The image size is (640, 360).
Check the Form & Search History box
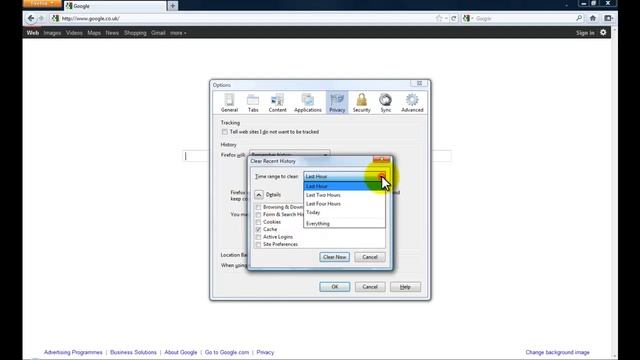coord(258,215)
